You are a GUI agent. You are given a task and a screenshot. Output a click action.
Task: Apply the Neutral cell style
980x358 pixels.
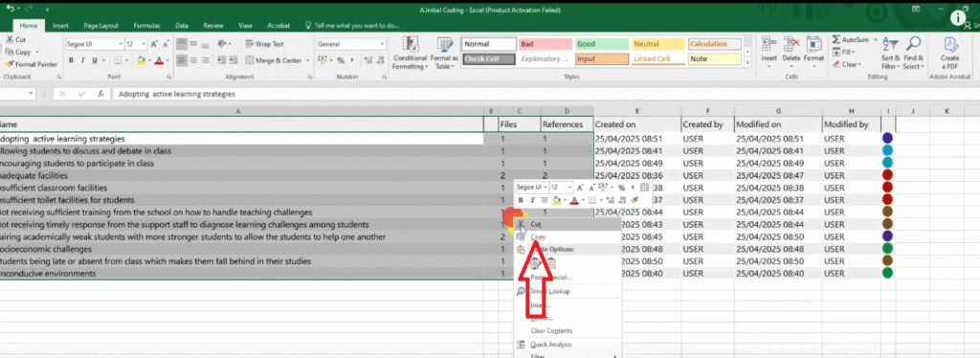coord(658,44)
